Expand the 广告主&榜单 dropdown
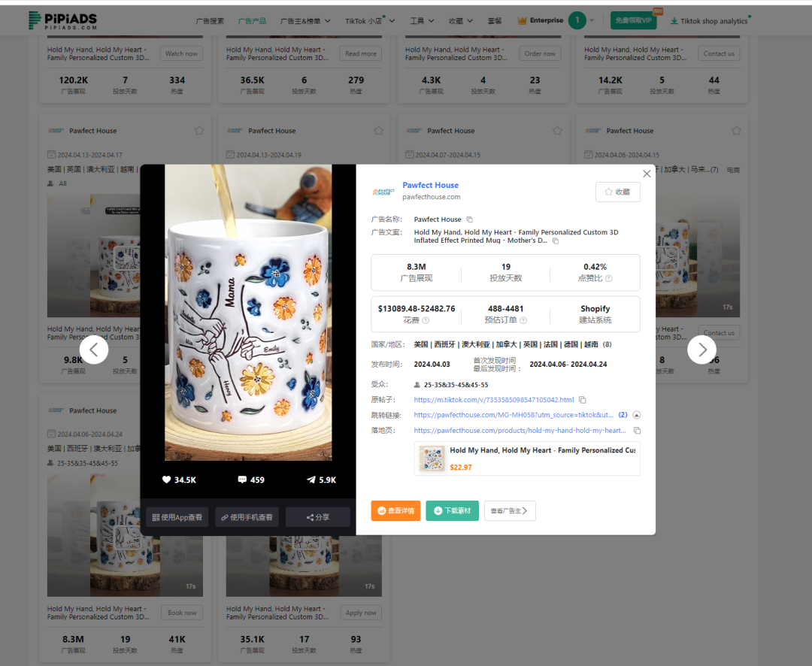Screen dimensions: 812x666 [x=305, y=21]
